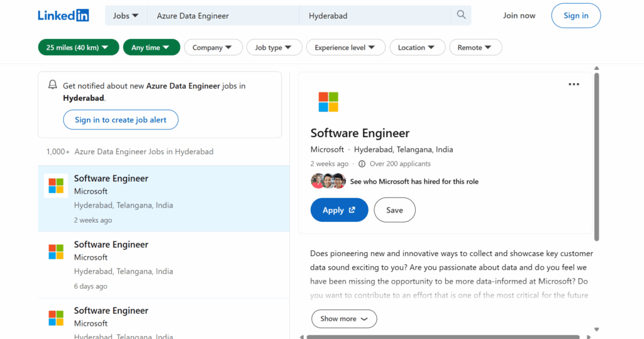Open the Jobs dropdown in search bar

pyautogui.click(x=126, y=16)
